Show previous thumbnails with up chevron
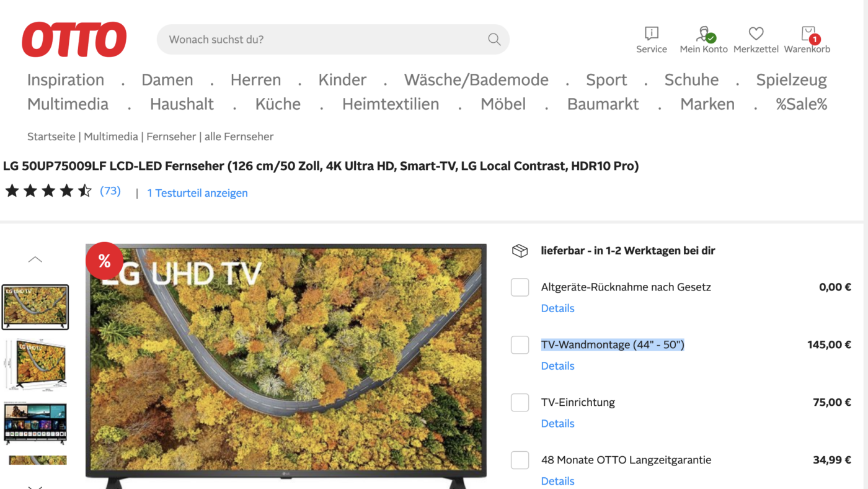This screenshot has height=489, width=868. point(35,259)
